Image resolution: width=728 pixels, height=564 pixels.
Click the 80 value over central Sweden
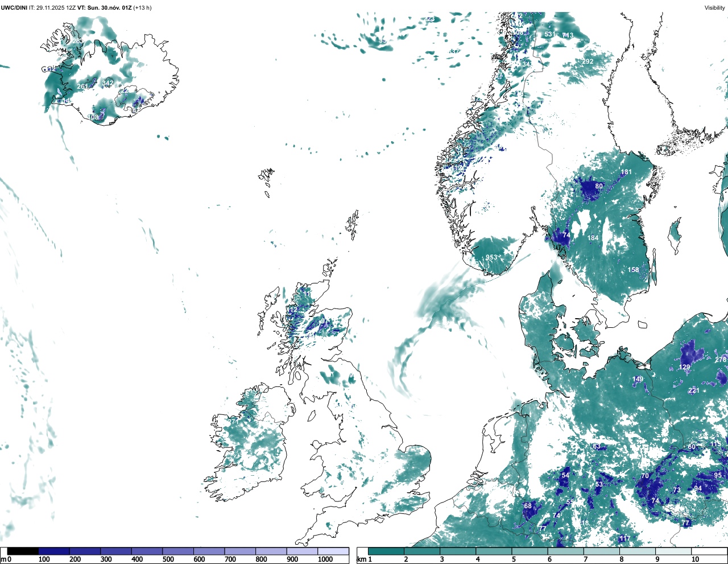tap(599, 186)
